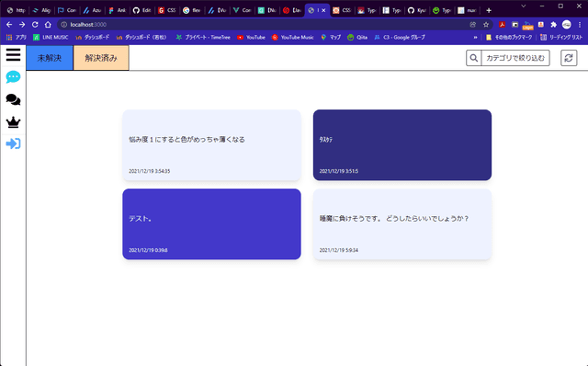
Task: Click the refresh icon button at top right
Action: [569, 58]
